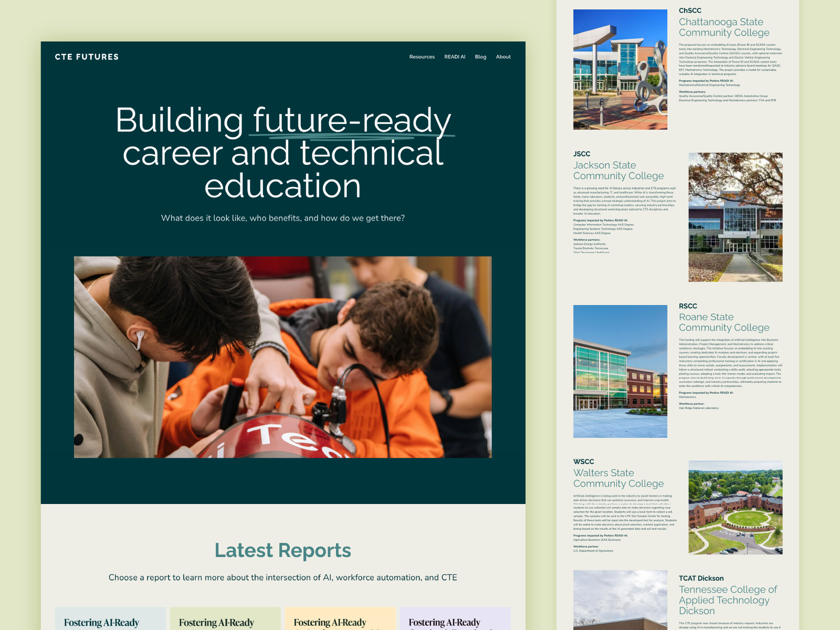The height and width of the screenshot is (630, 840).
Task: Click the TCAT Dickson label
Action: click(x=701, y=578)
